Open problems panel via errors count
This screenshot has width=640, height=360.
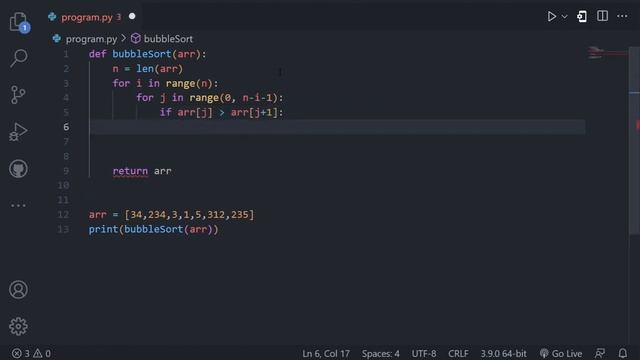click(x=20, y=353)
